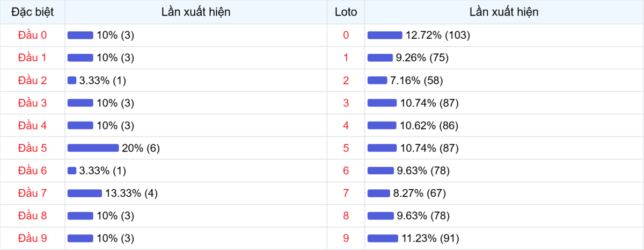Open the Đầu 9 row label
Viewport: 644px width, 250px height.
pyautogui.click(x=32, y=238)
